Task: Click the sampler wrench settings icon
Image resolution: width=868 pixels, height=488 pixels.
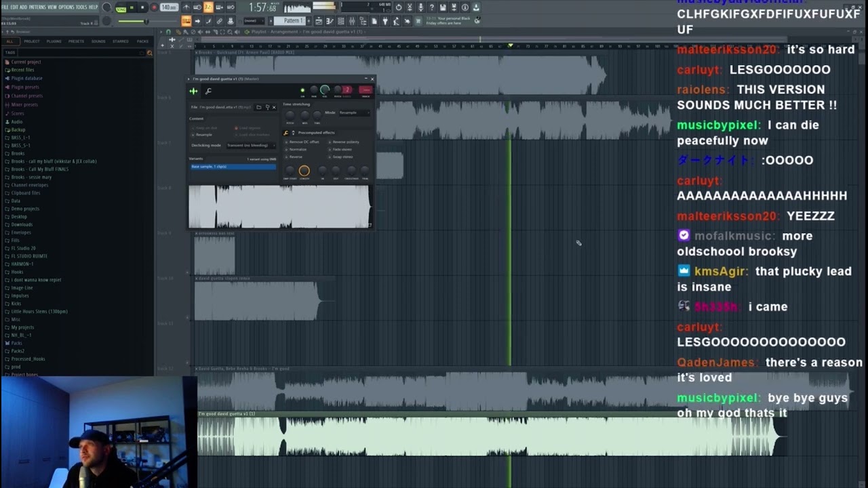Action: (x=208, y=91)
